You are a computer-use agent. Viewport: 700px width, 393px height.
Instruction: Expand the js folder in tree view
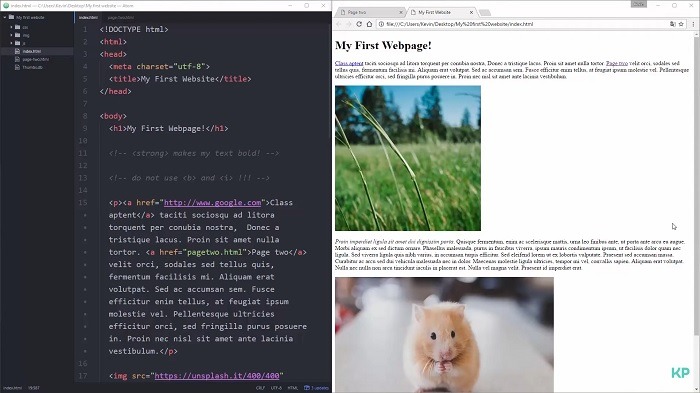pyautogui.click(x=12, y=43)
